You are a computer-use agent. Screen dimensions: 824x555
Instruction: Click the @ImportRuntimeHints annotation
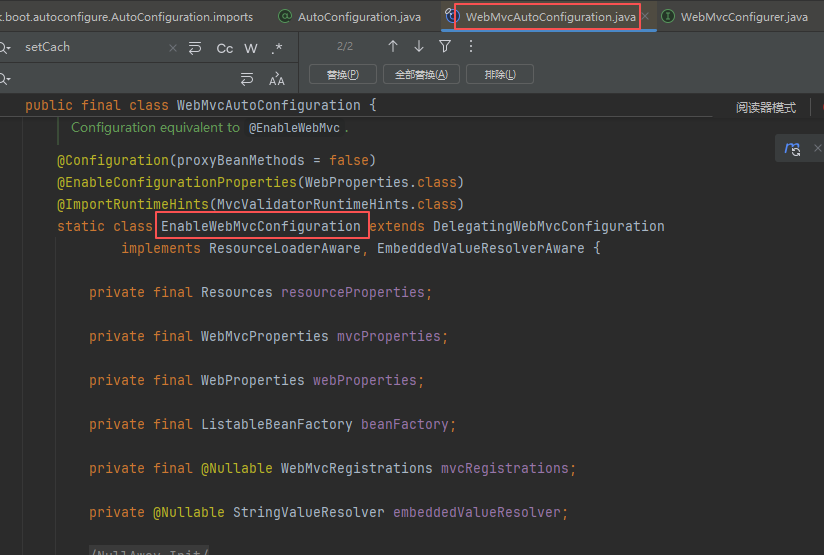(x=133, y=204)
